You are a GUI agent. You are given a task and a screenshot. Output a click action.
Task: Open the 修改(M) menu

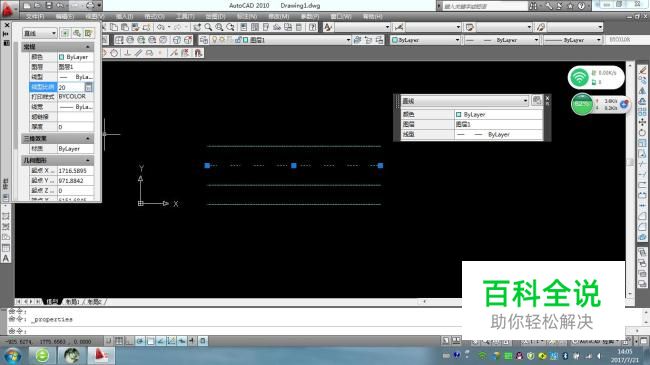pos(279,17)
